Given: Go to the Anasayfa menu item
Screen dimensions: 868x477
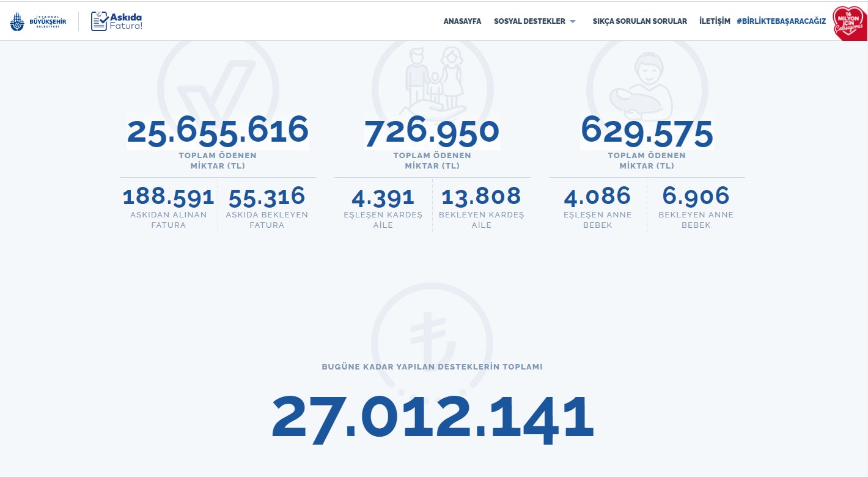Looking at the screenshot, I should click(462, 21).
